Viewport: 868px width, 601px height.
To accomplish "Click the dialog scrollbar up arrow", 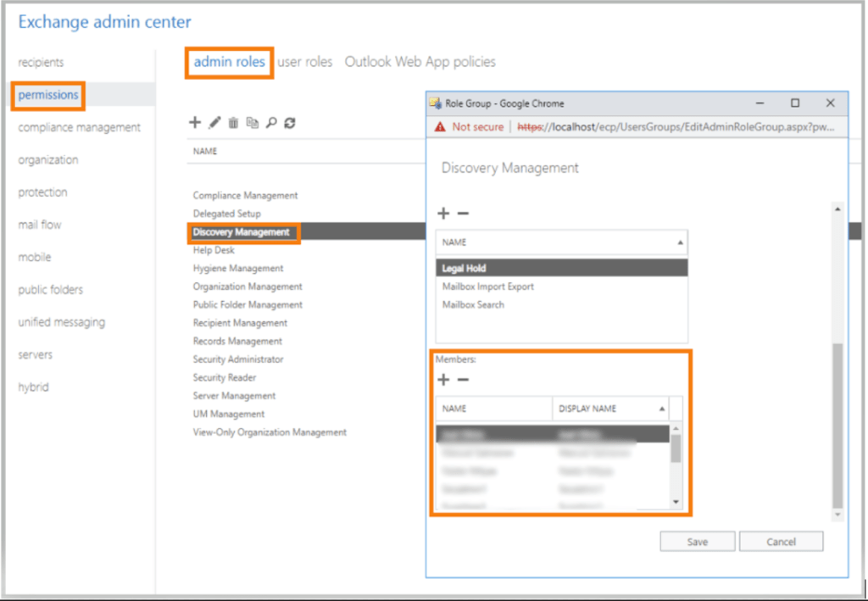I will [837, 209].
